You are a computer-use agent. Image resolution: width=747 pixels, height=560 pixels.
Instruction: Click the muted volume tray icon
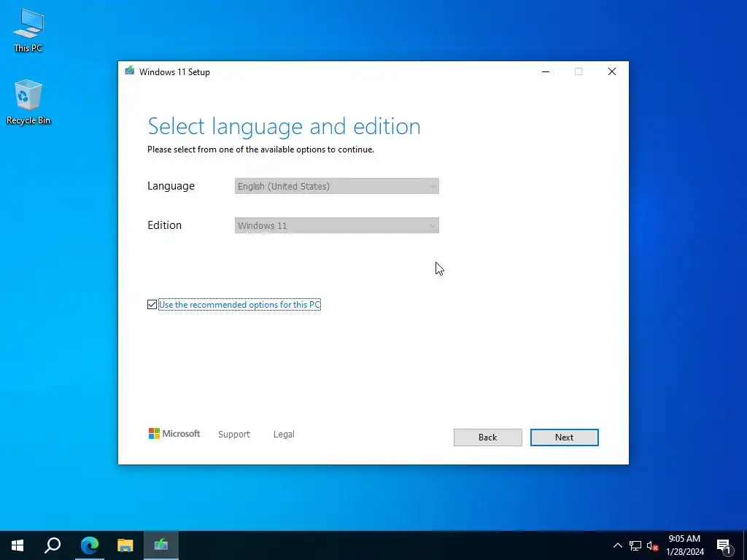pos(653,545)
